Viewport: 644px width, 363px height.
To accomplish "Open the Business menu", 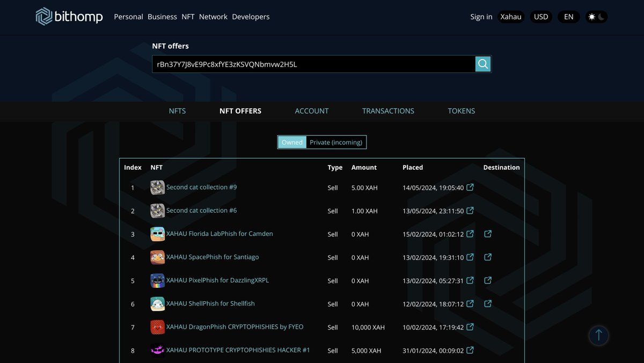I will point(162,17).
